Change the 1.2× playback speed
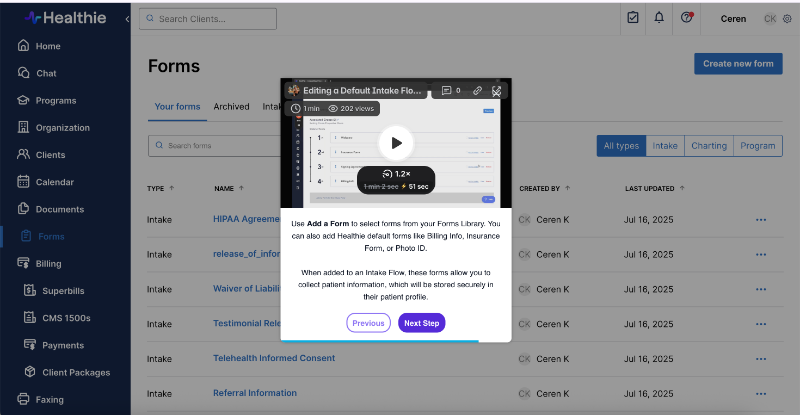This screenshot has width=800, height=415. (x=396, y=174)
